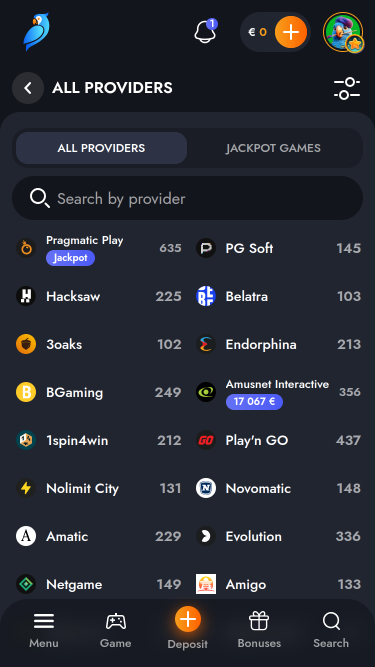Open the notification bell
The width and height of the screenshot is (375, 667).
point(205,32)
